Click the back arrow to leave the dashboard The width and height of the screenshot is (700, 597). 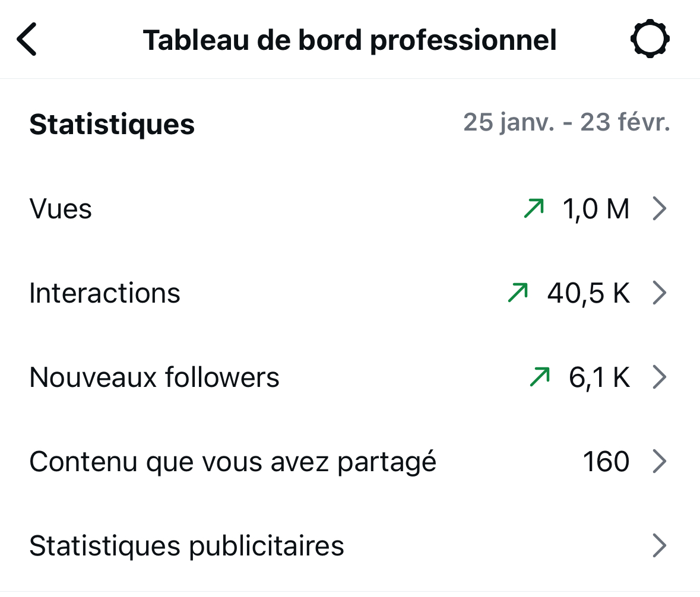26,38
